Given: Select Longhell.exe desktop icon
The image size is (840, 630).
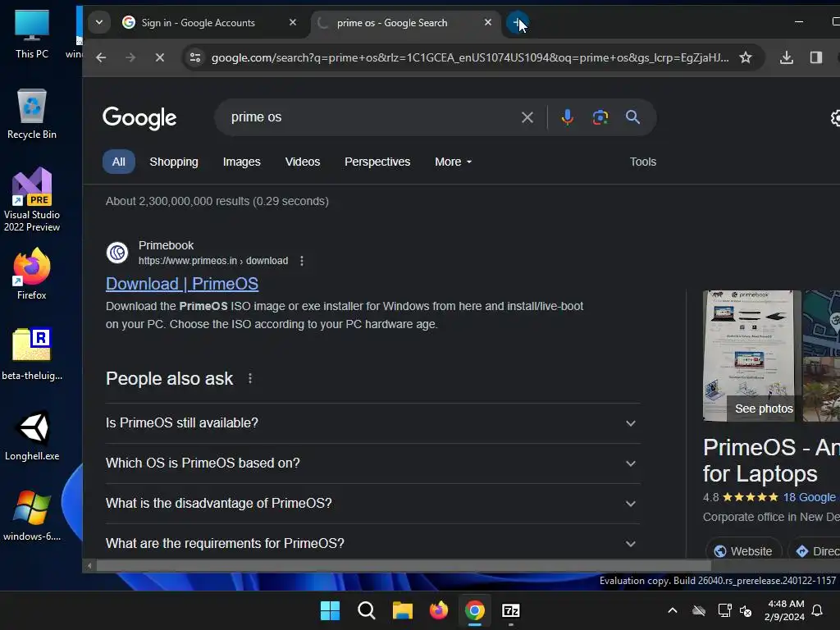Looking at the screenshot, I should click(32, 435).
